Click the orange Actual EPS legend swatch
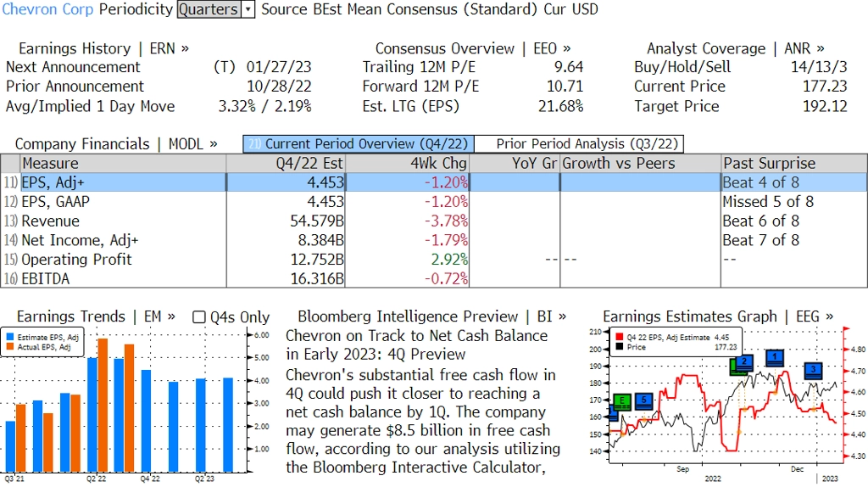Screen dimensions: 868x487 pyautogui.click(x=10, y=347)
